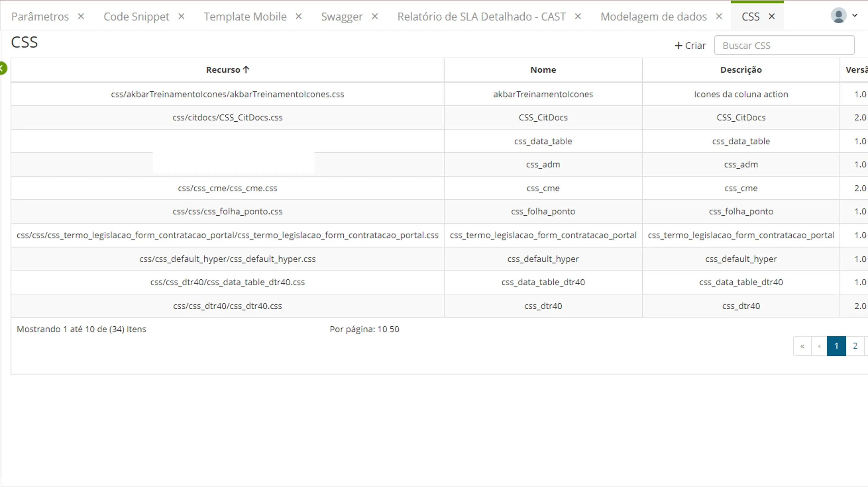Close the Template Mobile tab
The height and width of the screenshot is (487, 868).
tap(299, 16)
